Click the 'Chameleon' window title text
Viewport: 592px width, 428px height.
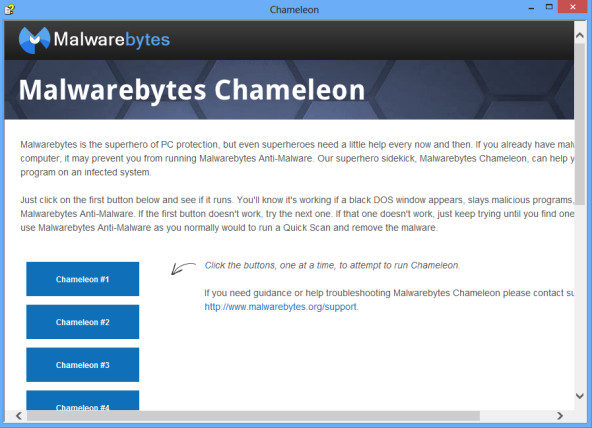point(294,10)
